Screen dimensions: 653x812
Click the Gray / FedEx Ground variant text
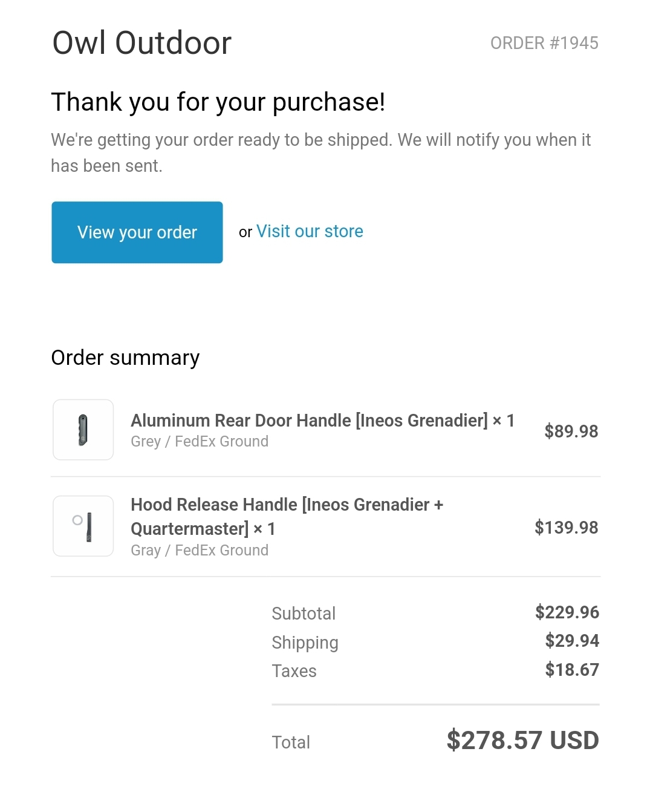[x=200, y=551]
